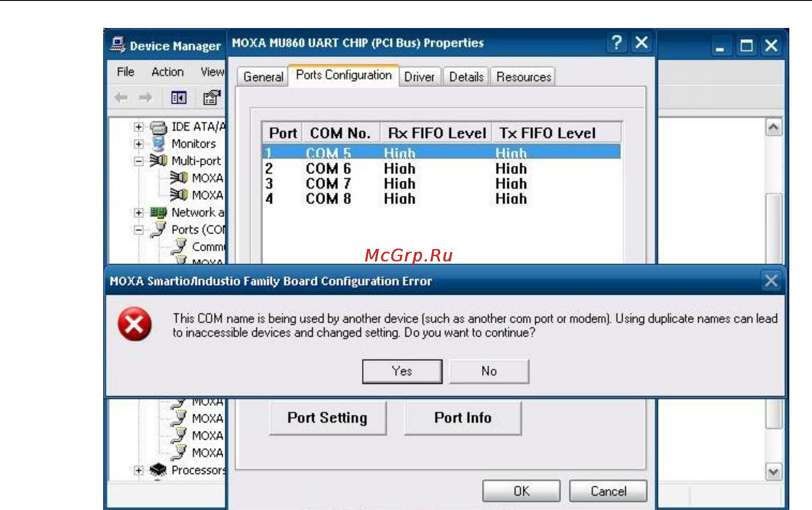
Task: Click the scroll up arrow in Device Manager
Action: 773,128
